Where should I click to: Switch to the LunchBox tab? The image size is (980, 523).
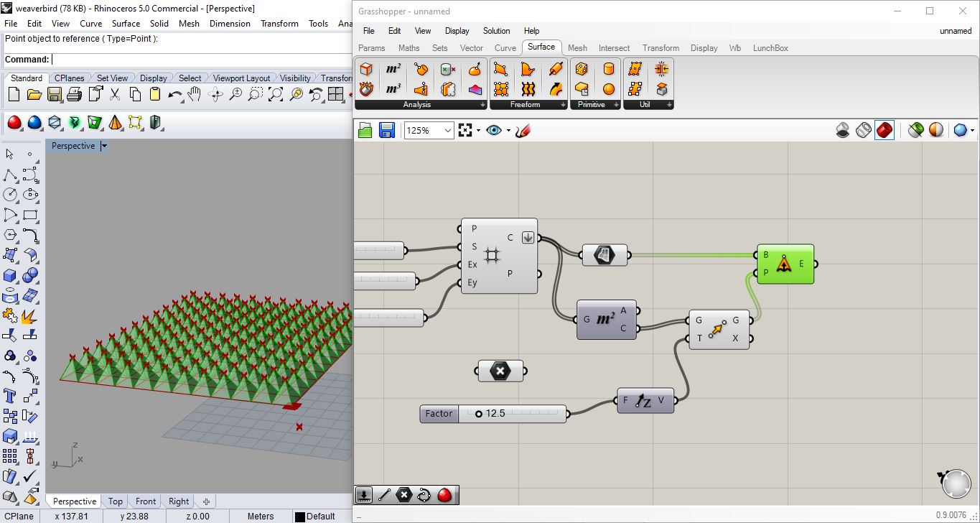tap(770, 48)
